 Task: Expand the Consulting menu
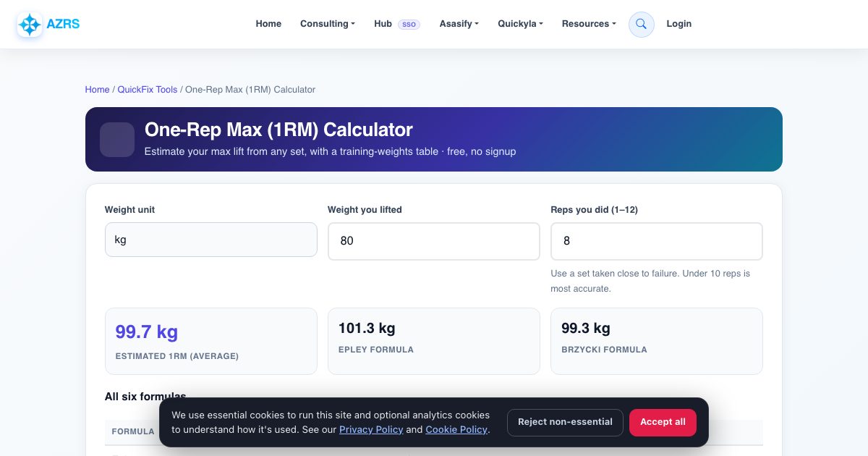pos(328,24)
